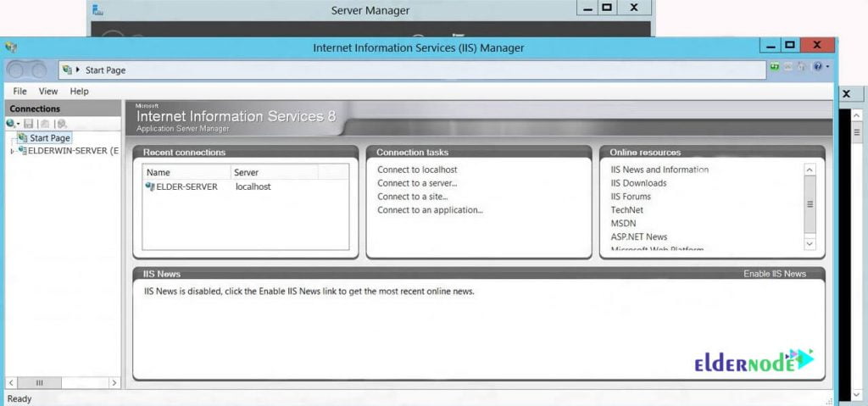
Task: Open the IIS Downloads link
Action: 639,183
